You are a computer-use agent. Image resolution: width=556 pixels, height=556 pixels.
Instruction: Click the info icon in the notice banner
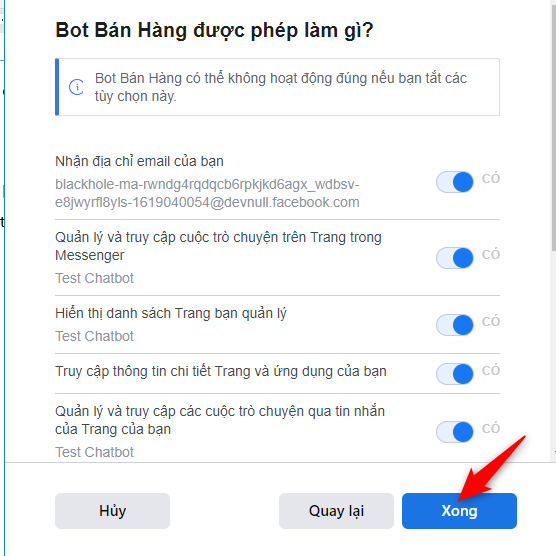coord(76,87)
